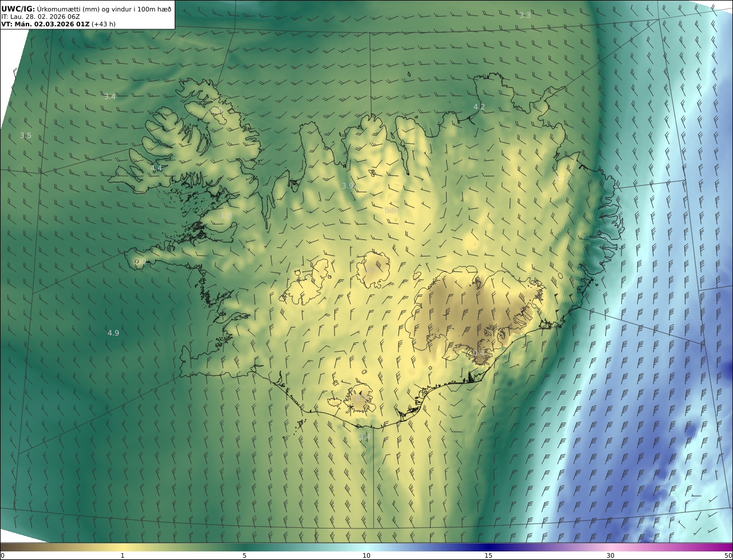Click the 3.4 value south of the coast
Image resolution: width=733 pixels, height=560 pixels.
365,437
